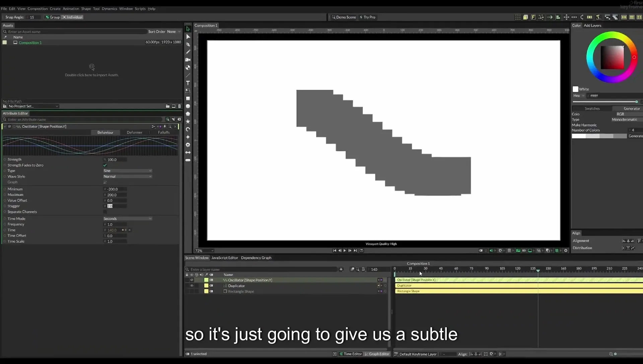Switch to the JavaScript Editor tab
The image size is (643, 364).
tap(224, 258)
